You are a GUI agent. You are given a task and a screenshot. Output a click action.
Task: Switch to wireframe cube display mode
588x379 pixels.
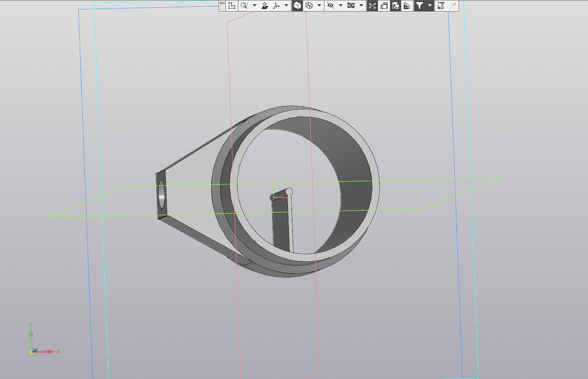(x=309, y=6)
